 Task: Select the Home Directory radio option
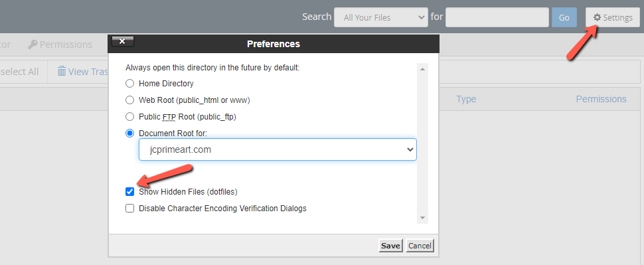click(129, 84)
